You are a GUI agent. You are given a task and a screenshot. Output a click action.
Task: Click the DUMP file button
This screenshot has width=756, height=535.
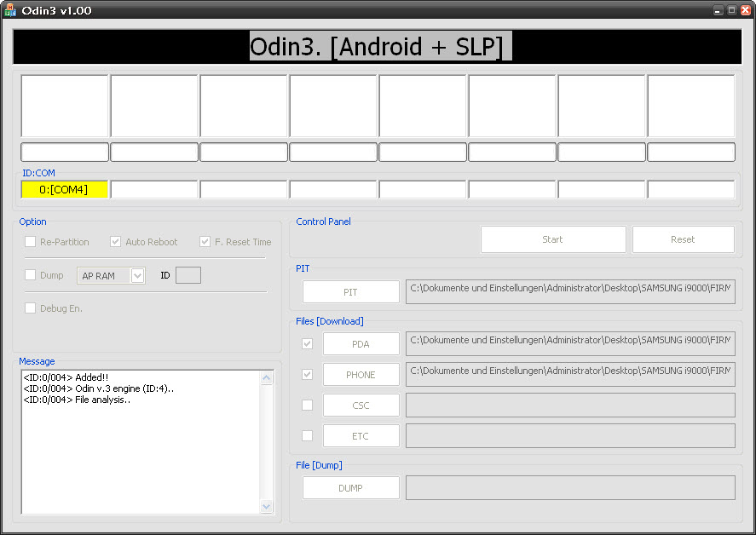[351, 488]
